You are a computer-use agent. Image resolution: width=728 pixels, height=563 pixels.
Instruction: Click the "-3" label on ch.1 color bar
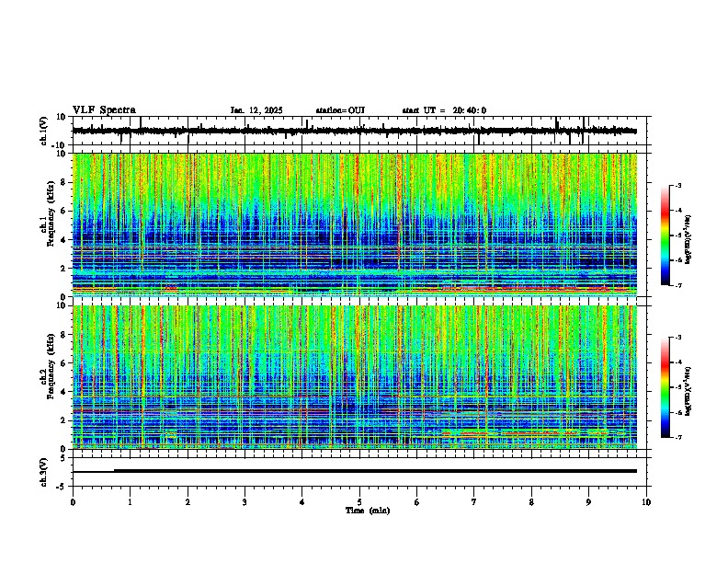point(678,186)
